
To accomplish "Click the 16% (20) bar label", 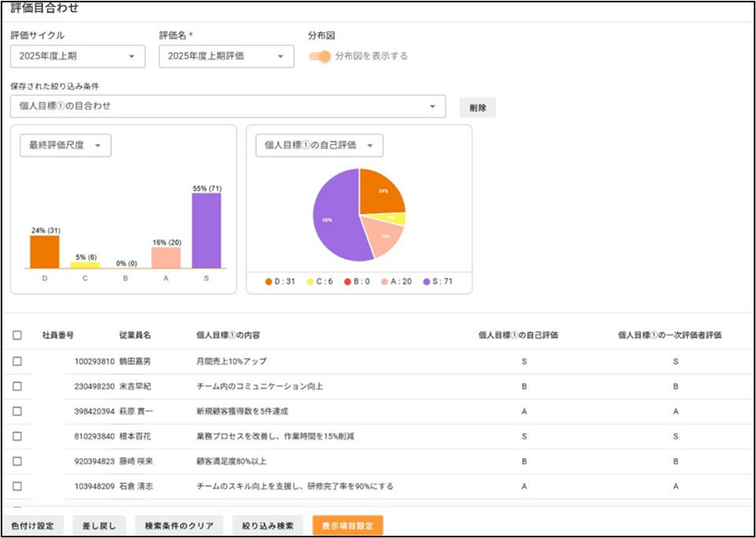I will pyautogui.click(x=166, y=242).
